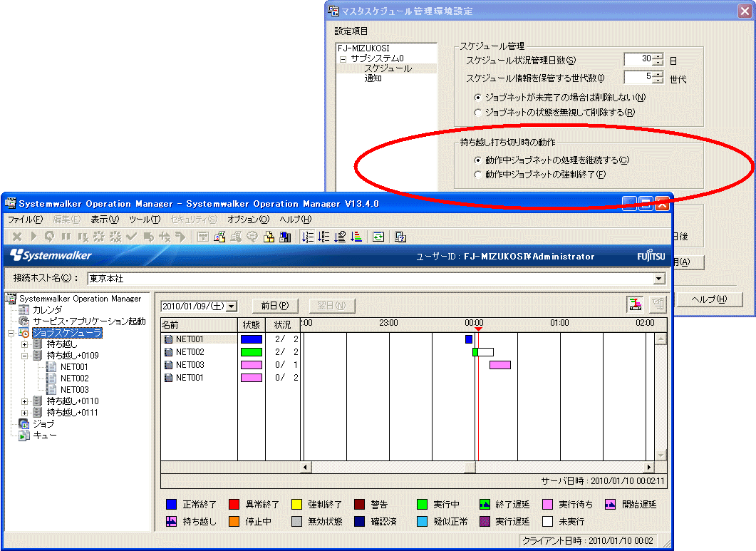Click the green status swatch for NET002
The height and width of the screenshot is (551, 756).
[x=252, y=352]
